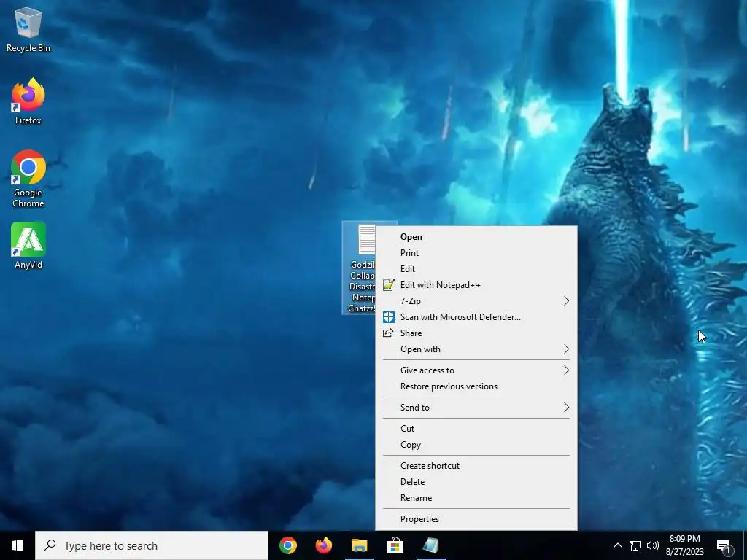Choose Edit with Notepad++

point(476,285)
